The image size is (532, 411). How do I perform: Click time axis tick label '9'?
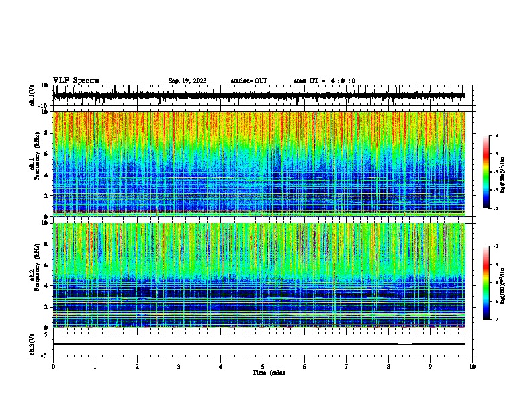pos(430,367)
